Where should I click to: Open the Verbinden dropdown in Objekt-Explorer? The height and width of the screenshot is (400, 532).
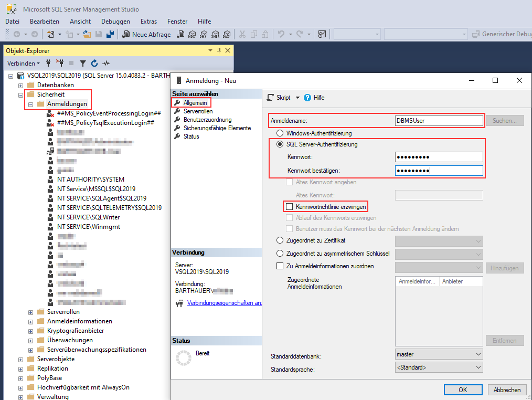(23, 63)
